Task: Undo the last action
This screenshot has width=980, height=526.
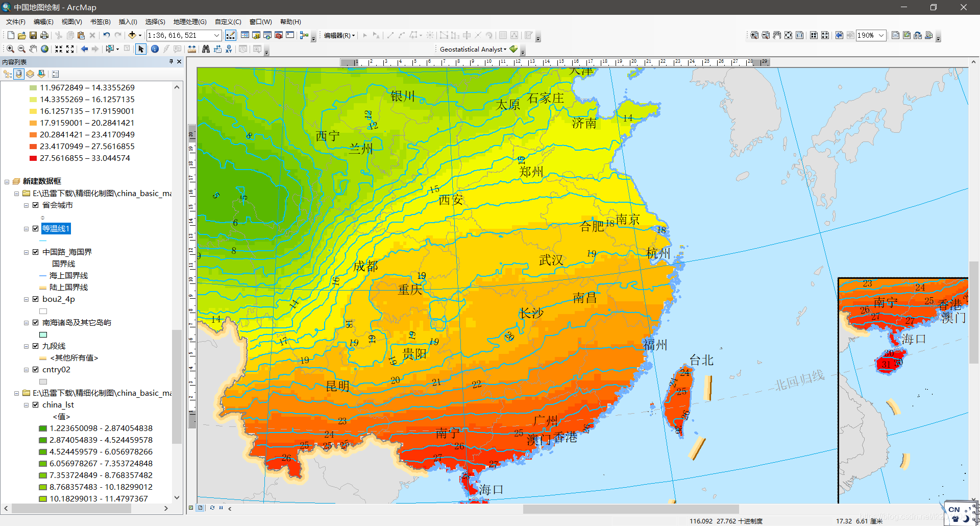Action: tap(107, 35)
